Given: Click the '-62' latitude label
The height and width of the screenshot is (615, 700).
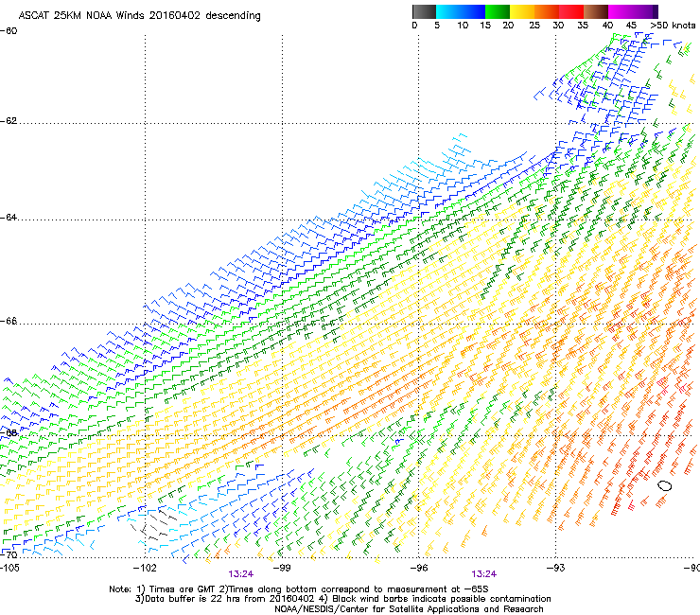Looking at the screenshot, I should coord(9,121).
